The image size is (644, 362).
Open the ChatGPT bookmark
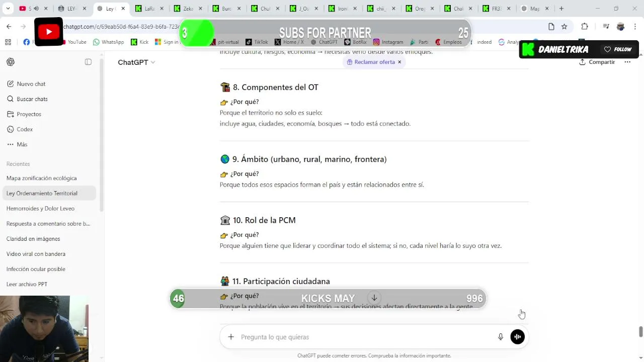coord(324,42)
